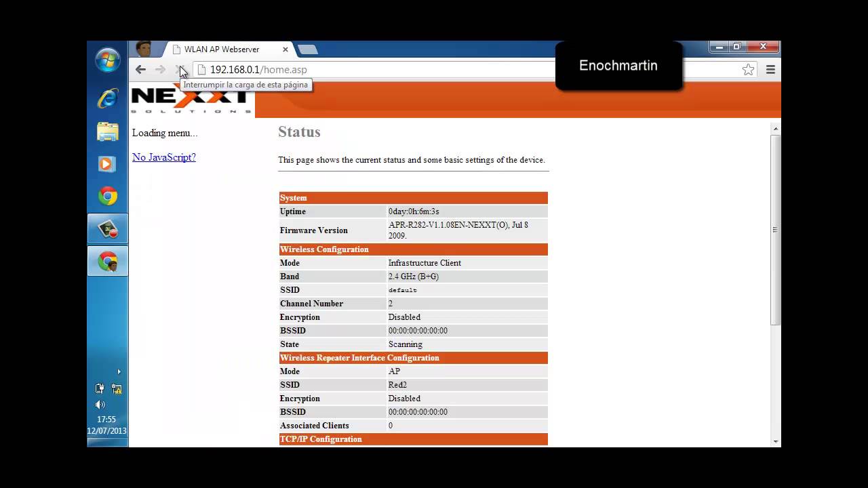The image size is (868, 488).
Task: Open the Windows Start orb
Action: [108, 60]
